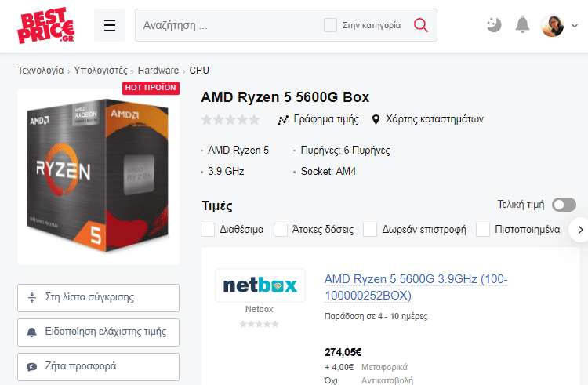Check the Διαθέσιμα filter
Viewport: 588px width, 385px height.
tap(208, 230)
